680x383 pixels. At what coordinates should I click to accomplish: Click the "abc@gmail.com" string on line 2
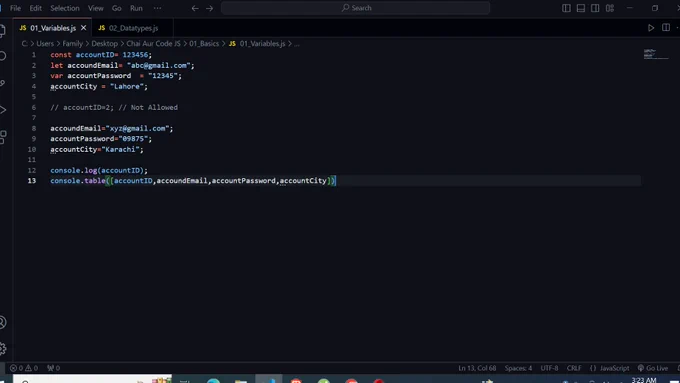pyautogui.click(x=159, y=65)
